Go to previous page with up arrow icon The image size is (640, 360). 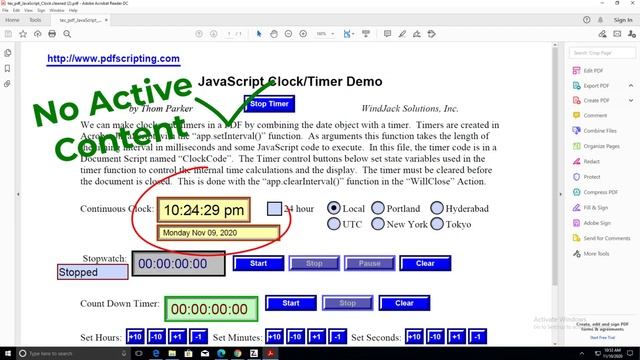(199, 34)
